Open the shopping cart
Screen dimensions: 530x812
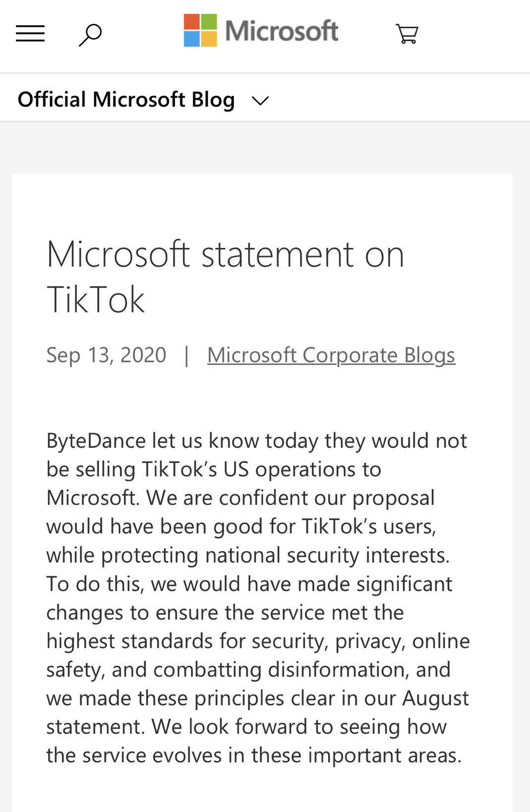pos(407,34)
